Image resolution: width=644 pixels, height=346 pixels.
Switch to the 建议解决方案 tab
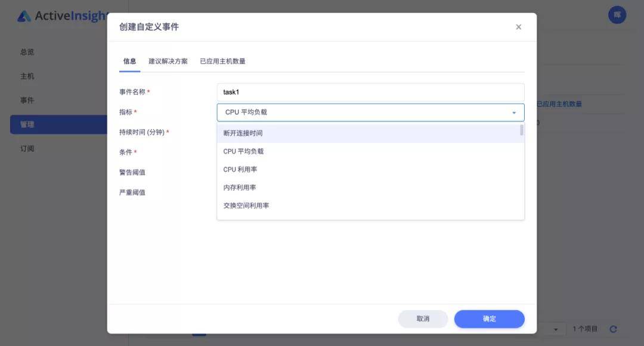click(x=168, y=61)
